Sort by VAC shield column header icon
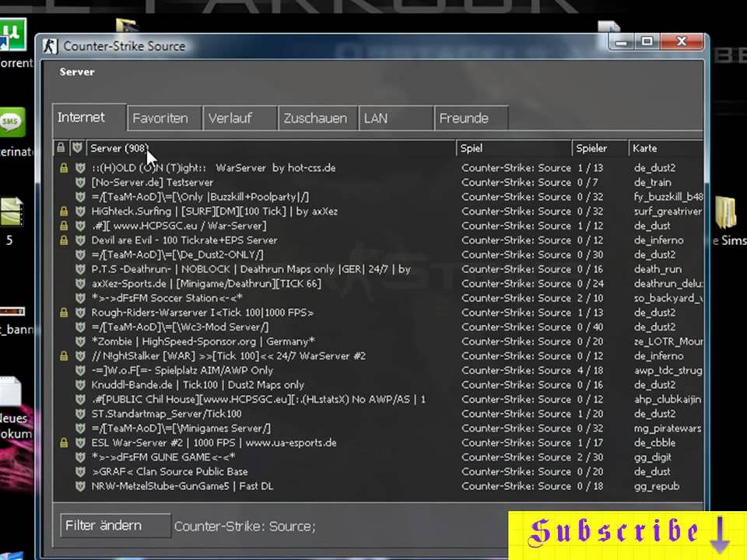This screenshot has height=560, width=747. pyautogui.click(x=77, y=148)
